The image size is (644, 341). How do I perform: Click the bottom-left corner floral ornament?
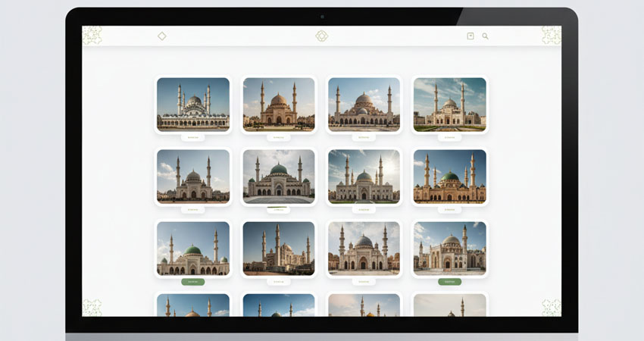(92, 308)
